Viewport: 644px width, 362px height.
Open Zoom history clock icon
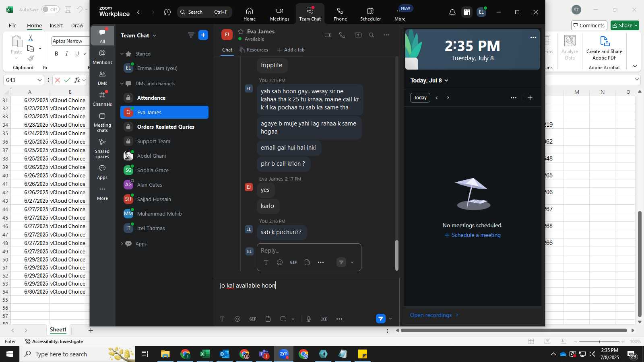[x=167, y=12]
